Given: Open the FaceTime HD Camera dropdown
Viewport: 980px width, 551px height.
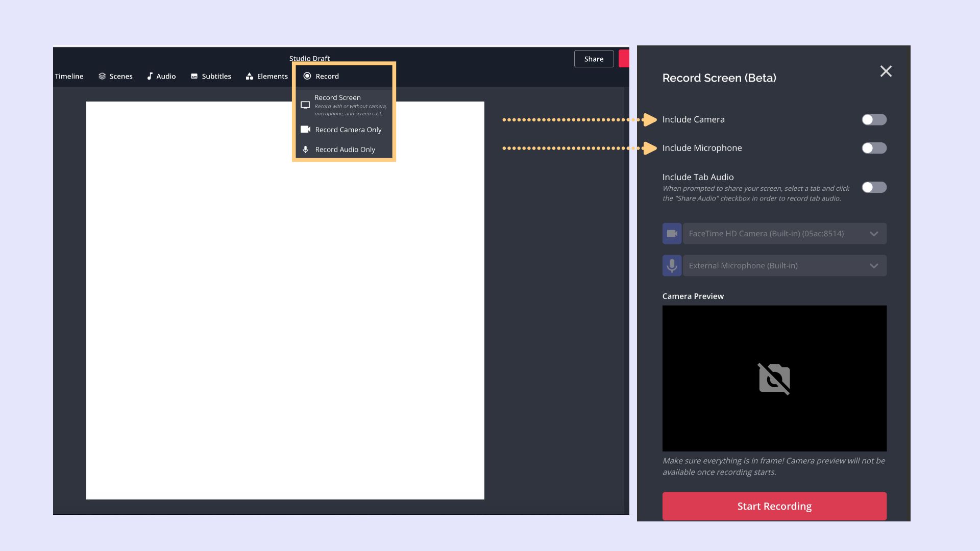Looking at the screenshot, I should [784, 234].
